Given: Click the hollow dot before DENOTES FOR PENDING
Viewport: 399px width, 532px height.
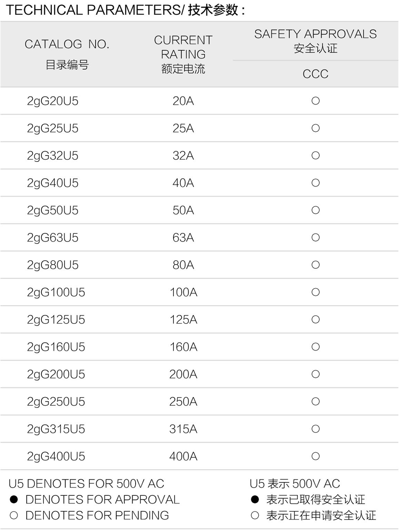Looking at the screenshot, I should [x=14, y=515].
